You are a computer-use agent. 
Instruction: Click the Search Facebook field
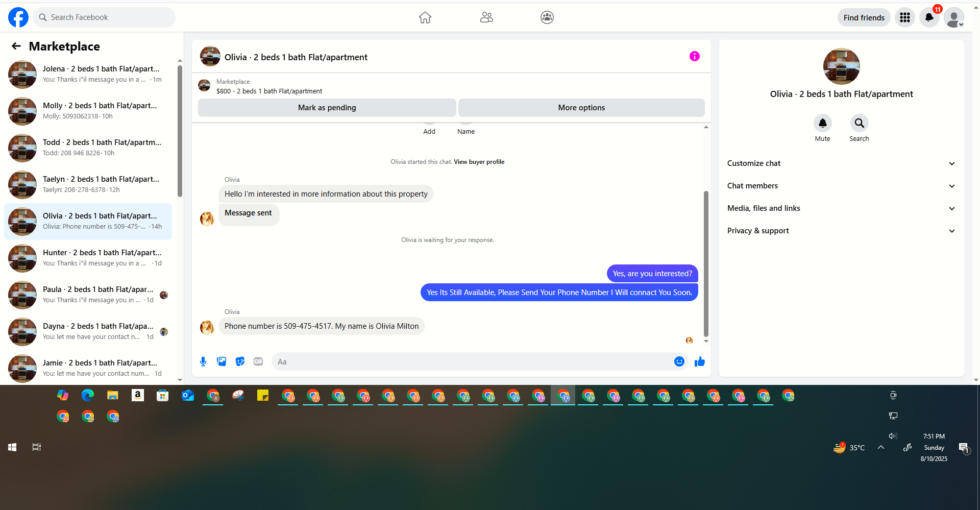pos(105,17)
